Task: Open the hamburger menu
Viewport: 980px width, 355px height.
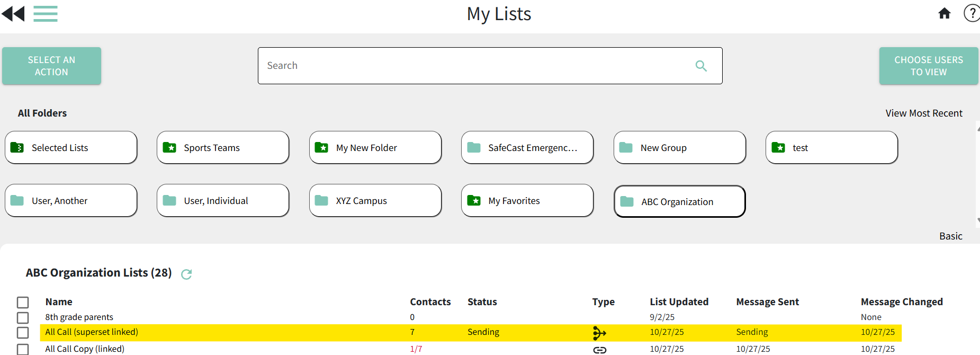Action: (x=46, y=13)
